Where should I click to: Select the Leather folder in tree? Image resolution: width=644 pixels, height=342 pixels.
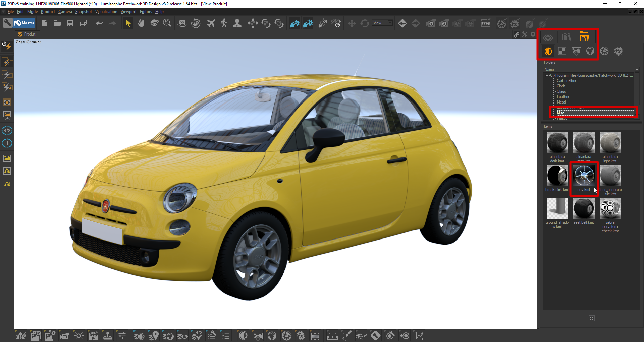[563, 97]
